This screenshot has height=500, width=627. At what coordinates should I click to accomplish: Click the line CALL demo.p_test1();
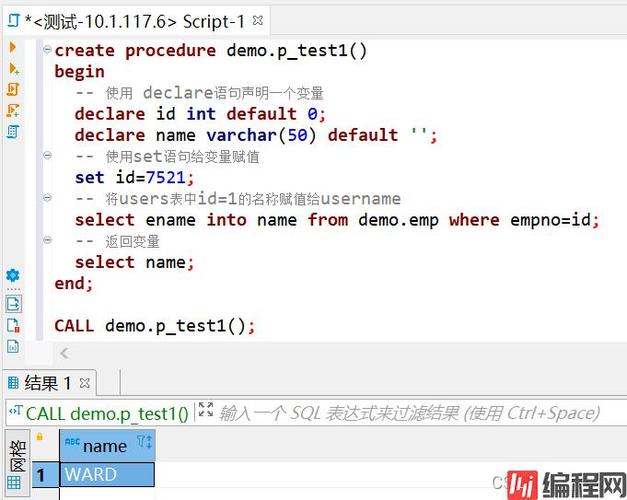(154, 326)
